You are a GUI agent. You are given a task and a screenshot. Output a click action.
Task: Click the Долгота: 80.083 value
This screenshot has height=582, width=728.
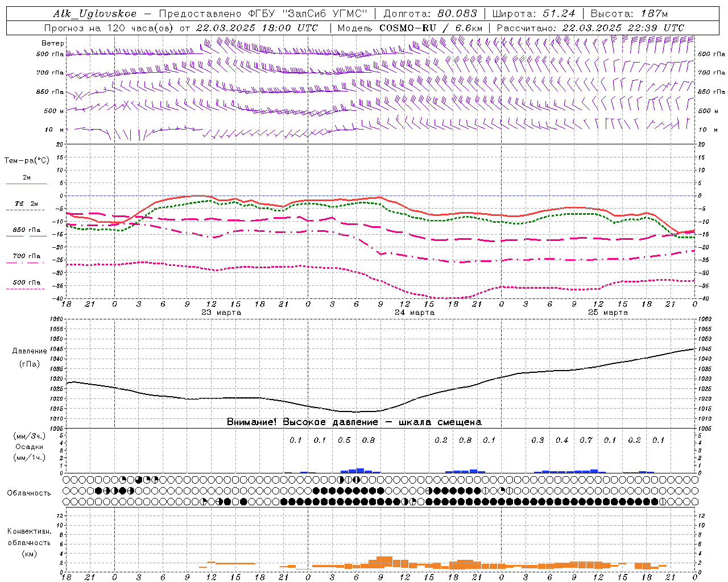[432, 14]
